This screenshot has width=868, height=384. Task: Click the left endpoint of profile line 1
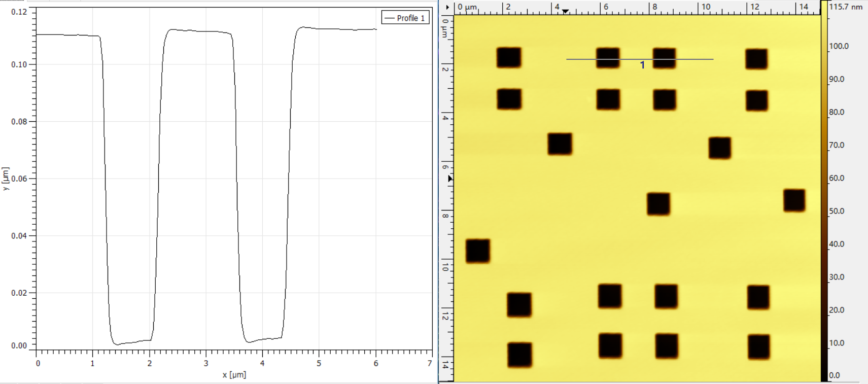coord(567,59)
